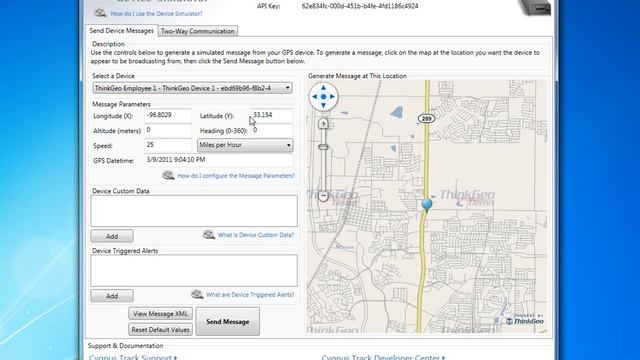This screenshot has width=640, height=360.
Task: Open 'How do I configure the Message Parameters?' link
Action: click(236, 176)
